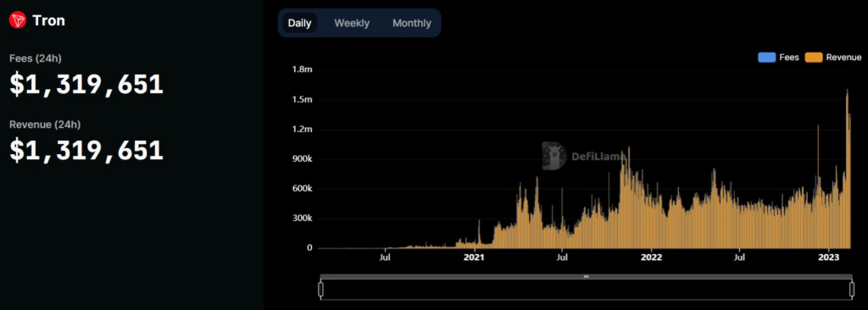Click the right range slider handle
868x310 pixels.
click(x=852, y=289)
